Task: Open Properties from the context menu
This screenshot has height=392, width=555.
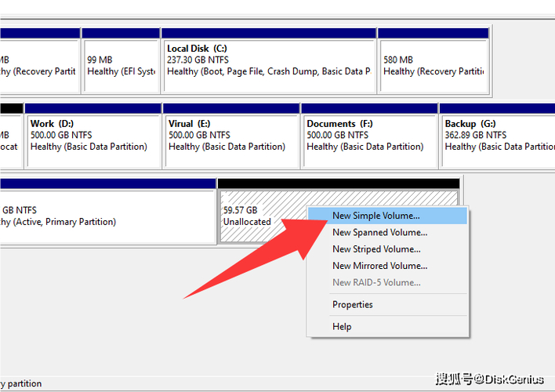Action: click(387, 304)
